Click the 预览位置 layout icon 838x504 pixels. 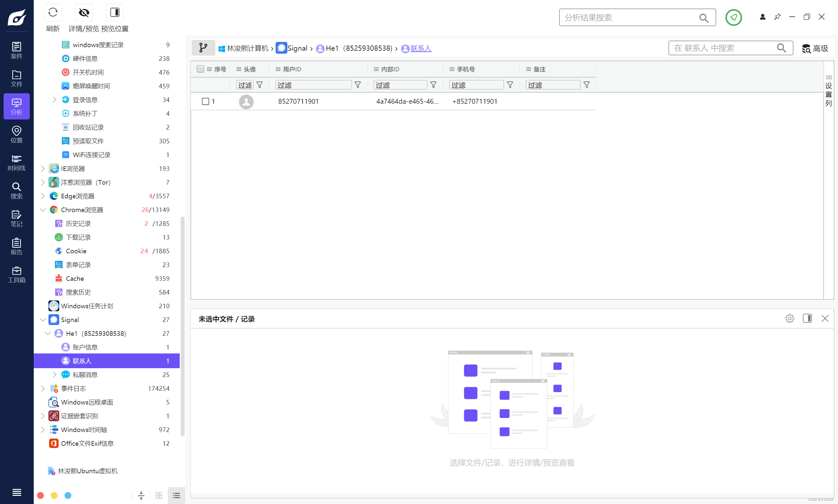pyautogui.click(x=115, y=13)
